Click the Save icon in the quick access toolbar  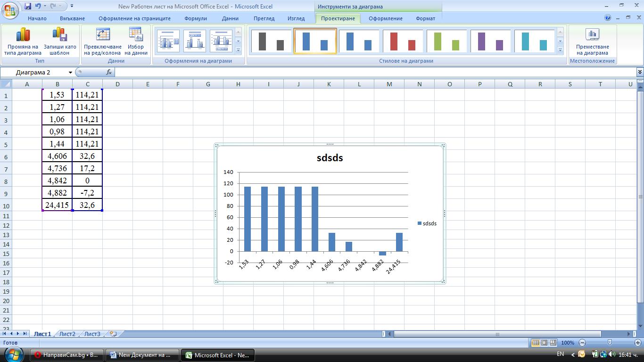28,7
